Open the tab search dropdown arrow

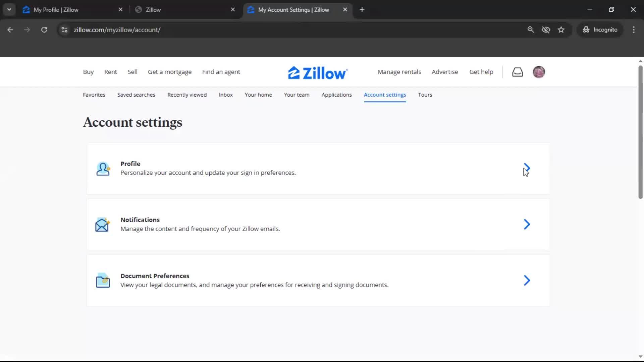[x=9, y=9]
